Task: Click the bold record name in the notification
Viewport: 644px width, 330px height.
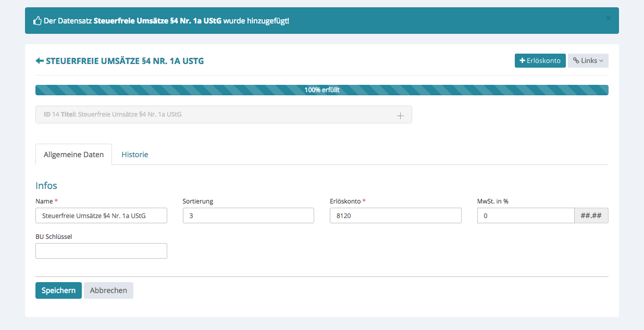Action: tap(157, 21)
